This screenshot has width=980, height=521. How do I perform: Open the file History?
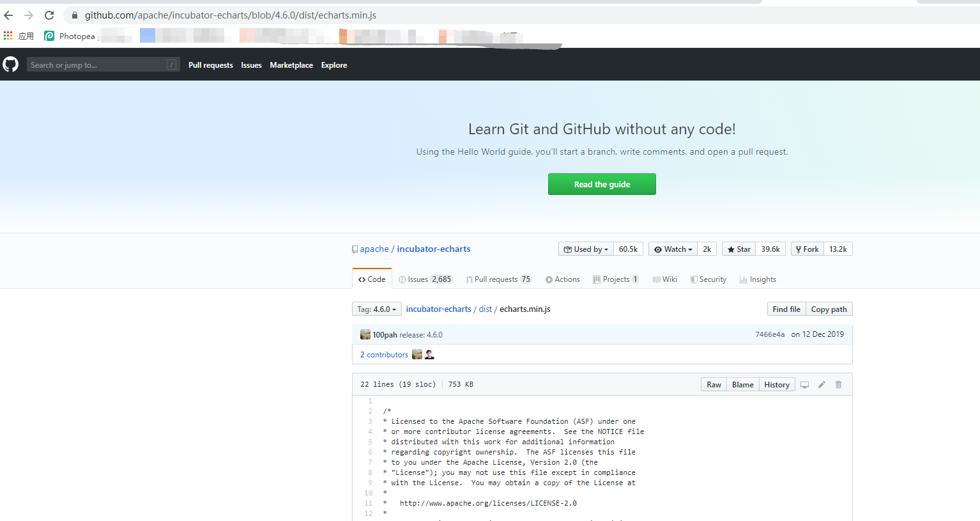pos(777,385)
